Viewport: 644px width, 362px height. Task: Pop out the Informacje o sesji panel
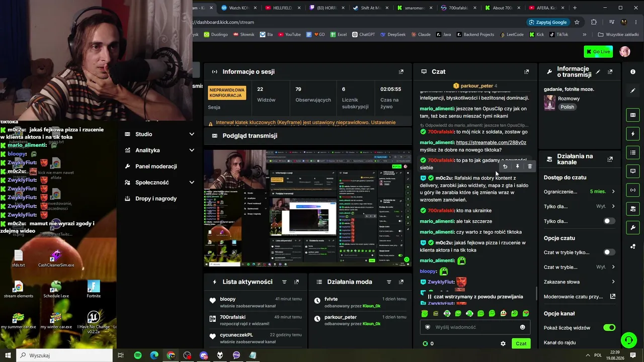[x=401, y=72]
